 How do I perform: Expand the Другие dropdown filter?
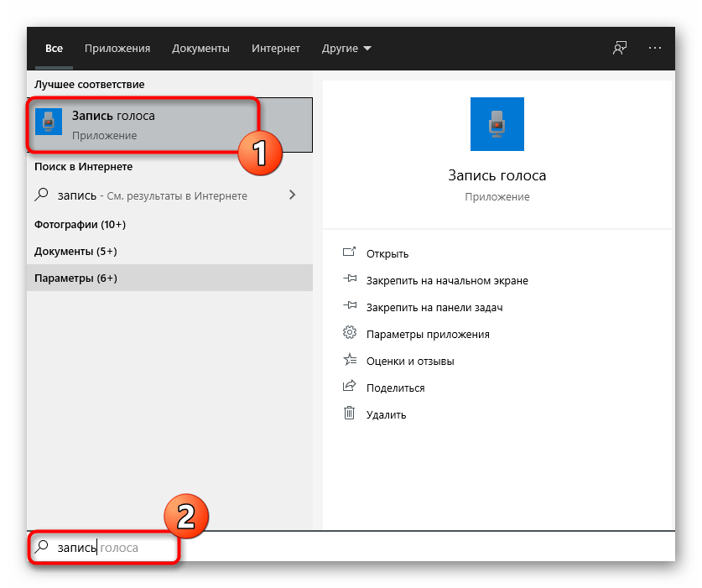pos(346,49)
